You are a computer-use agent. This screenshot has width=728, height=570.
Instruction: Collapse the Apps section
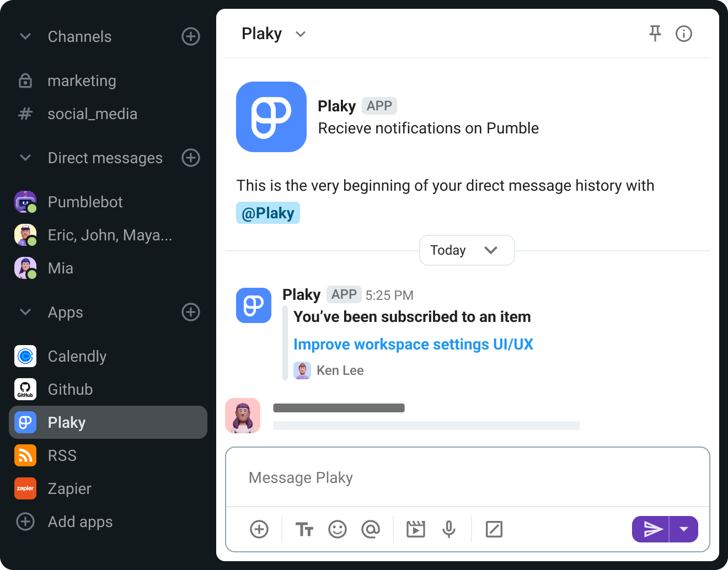25,312
